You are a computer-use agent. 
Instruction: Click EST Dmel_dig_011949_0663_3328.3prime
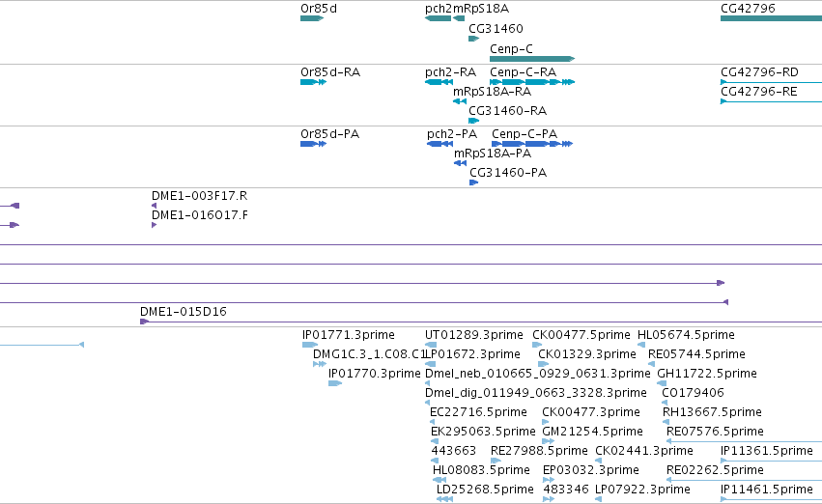(x=428, y=403)
